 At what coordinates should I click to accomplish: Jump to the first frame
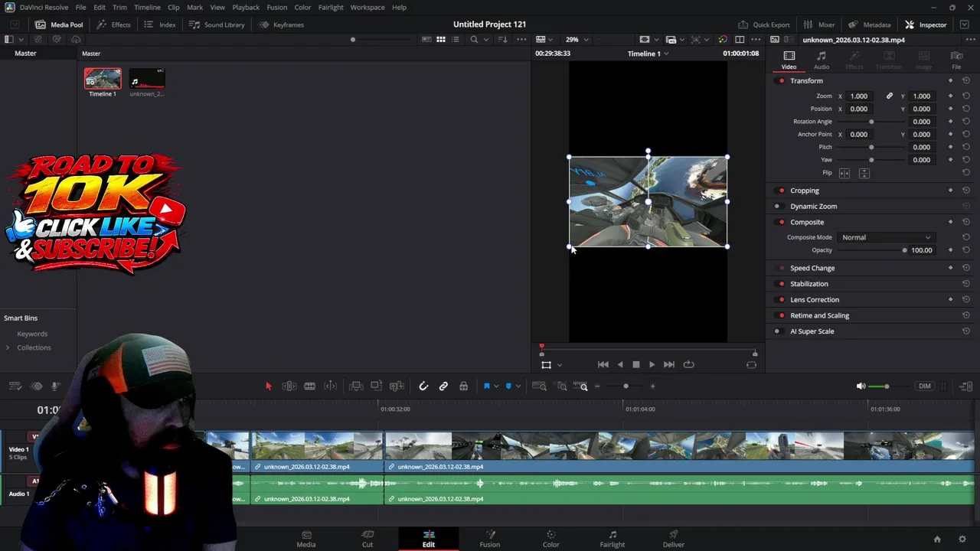[603, 365]
